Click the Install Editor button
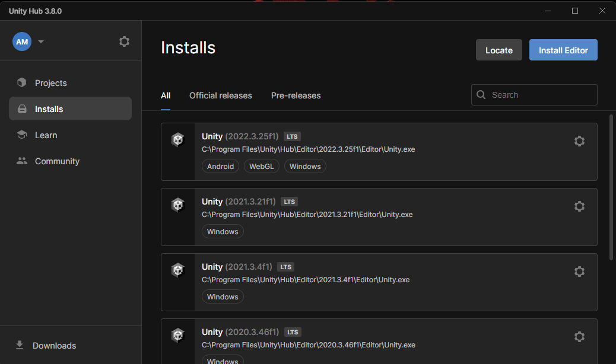This screenshot has height=364, width=616. 563,50
